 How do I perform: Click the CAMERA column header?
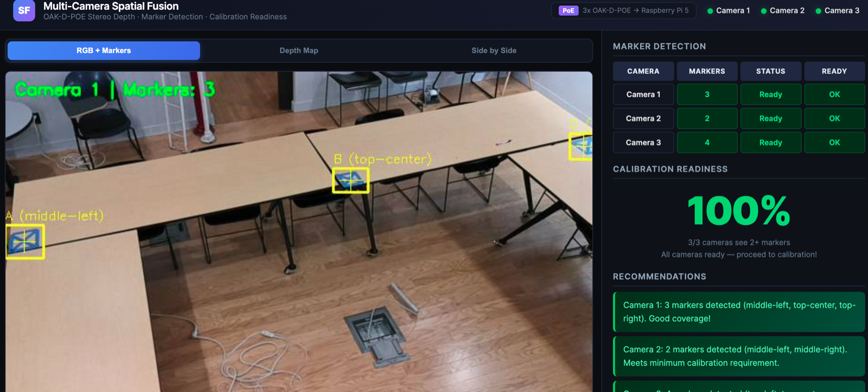(643, 71)
